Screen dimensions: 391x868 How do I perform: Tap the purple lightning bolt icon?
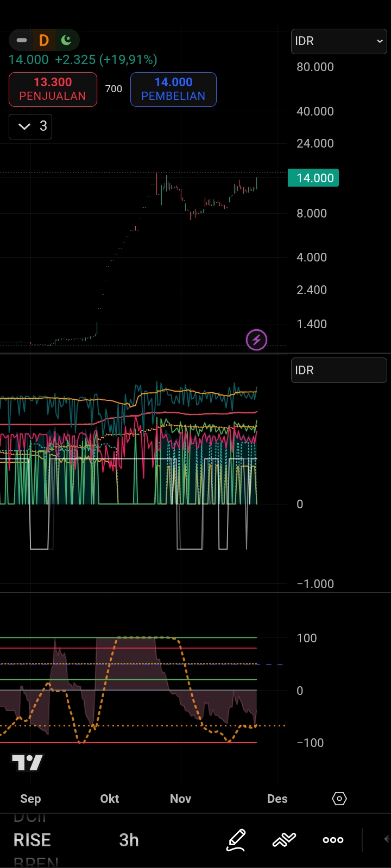256,340
